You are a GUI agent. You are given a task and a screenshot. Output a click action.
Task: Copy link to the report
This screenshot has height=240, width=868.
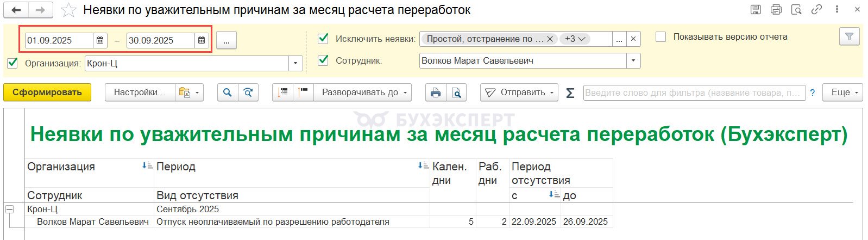click(x=816, y=10)
